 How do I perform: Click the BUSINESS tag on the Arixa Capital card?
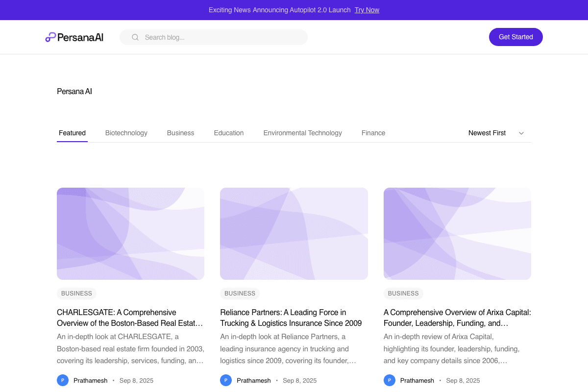(403, 294)
